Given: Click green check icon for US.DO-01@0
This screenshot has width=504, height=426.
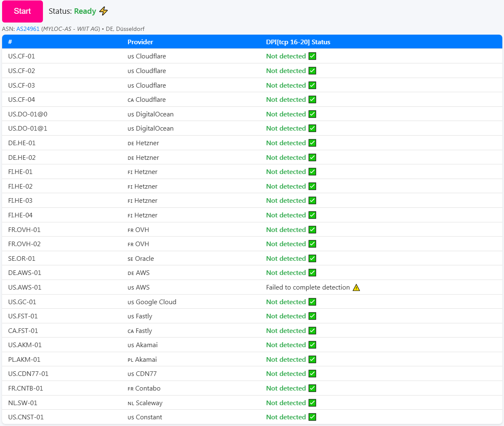Looking at the screenshot, I should (312, 114).
